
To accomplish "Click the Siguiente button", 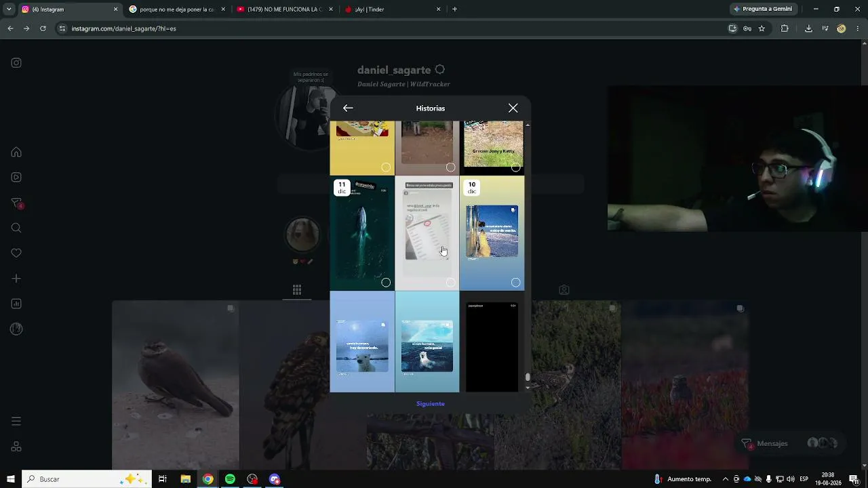I will click(x=431, y=404).
